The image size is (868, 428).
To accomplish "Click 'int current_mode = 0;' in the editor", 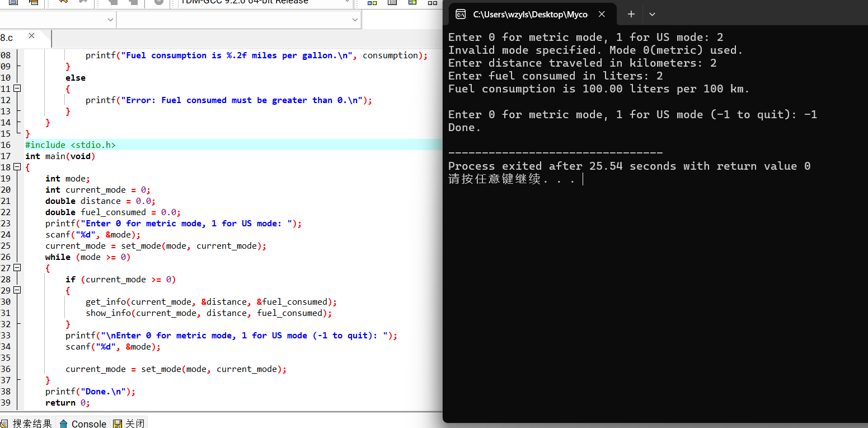I will click(98, 189).
